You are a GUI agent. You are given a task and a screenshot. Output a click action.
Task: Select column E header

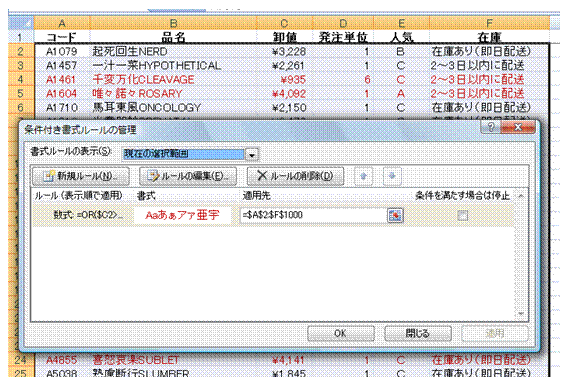(401, 24)
